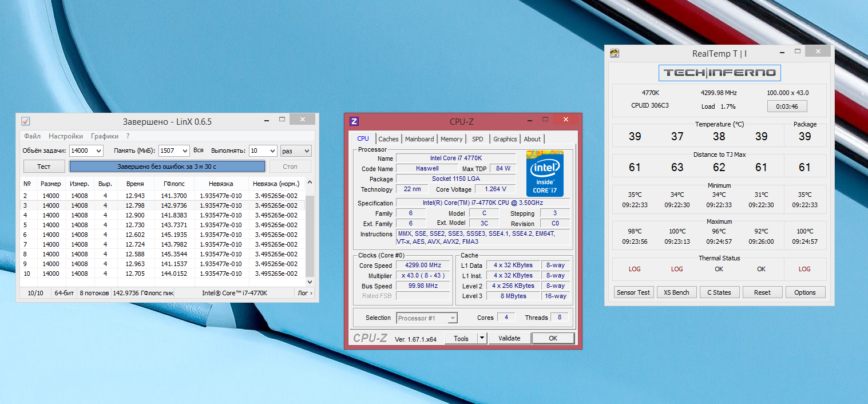Click the Package temperature value 39
868x404 pixels.
pyautogui.click(x=805, y=137)
